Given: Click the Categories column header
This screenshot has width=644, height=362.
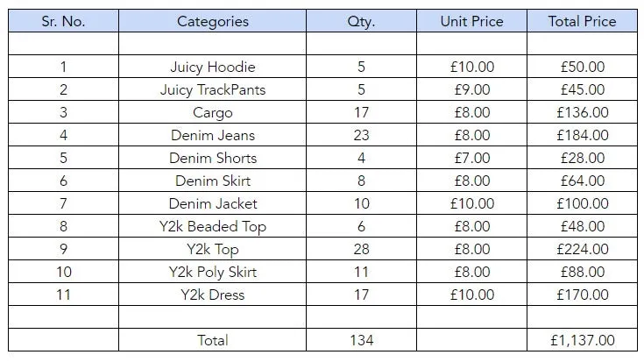Looking at the screenshot, I should pyautogui.click(x=212, y=21).
